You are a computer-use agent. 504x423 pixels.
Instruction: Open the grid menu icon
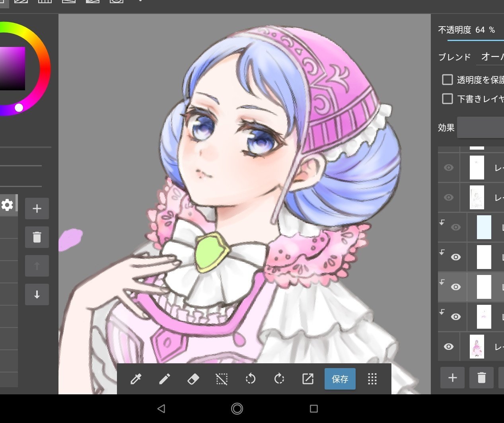coord(372,379)
